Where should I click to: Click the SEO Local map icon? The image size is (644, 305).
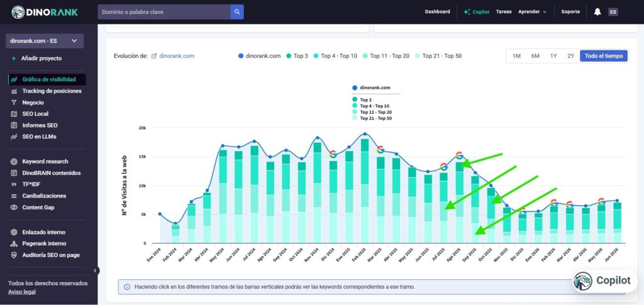pyautogui.click(x=14, y=114)
